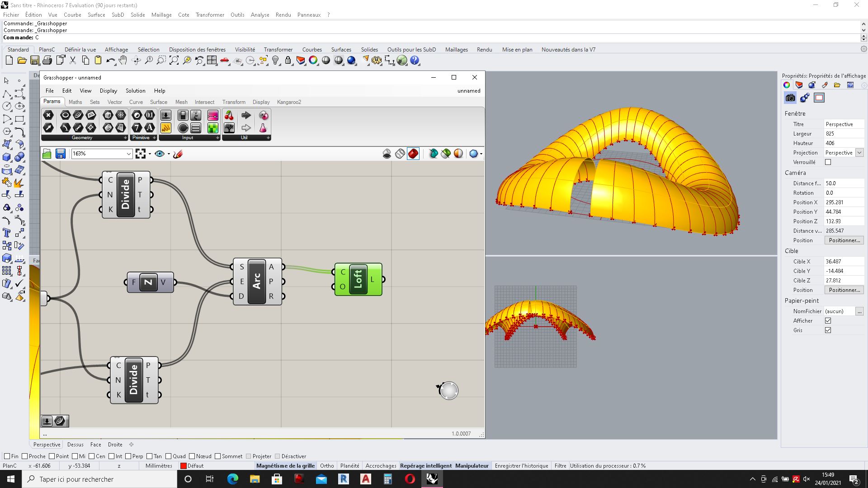Open the Courbe menu in Rhino

[x=72, y=15]
